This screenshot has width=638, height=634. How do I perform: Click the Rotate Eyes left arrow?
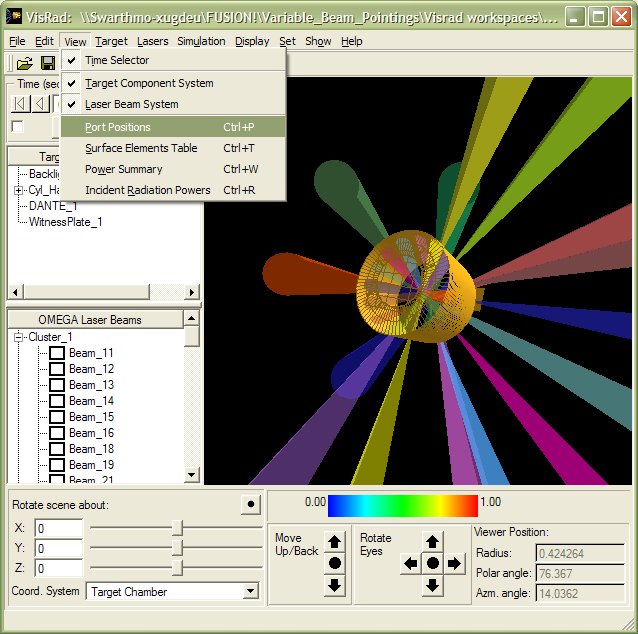[410, 564]
